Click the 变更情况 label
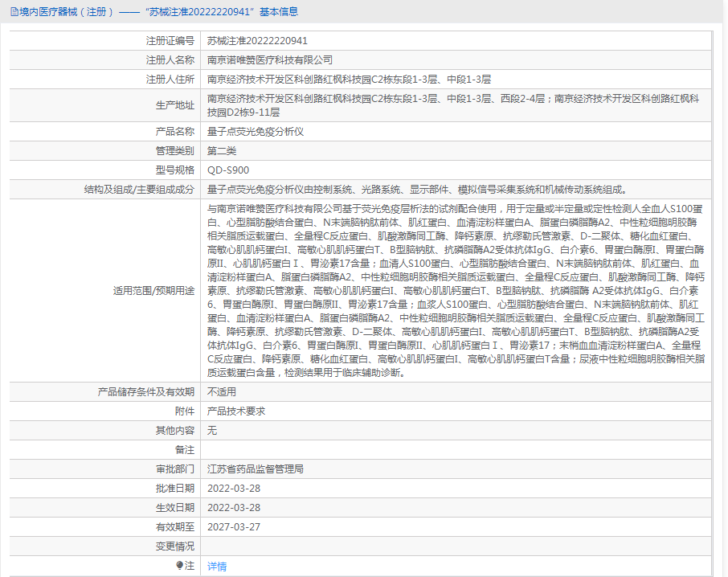 pos(175,546)
